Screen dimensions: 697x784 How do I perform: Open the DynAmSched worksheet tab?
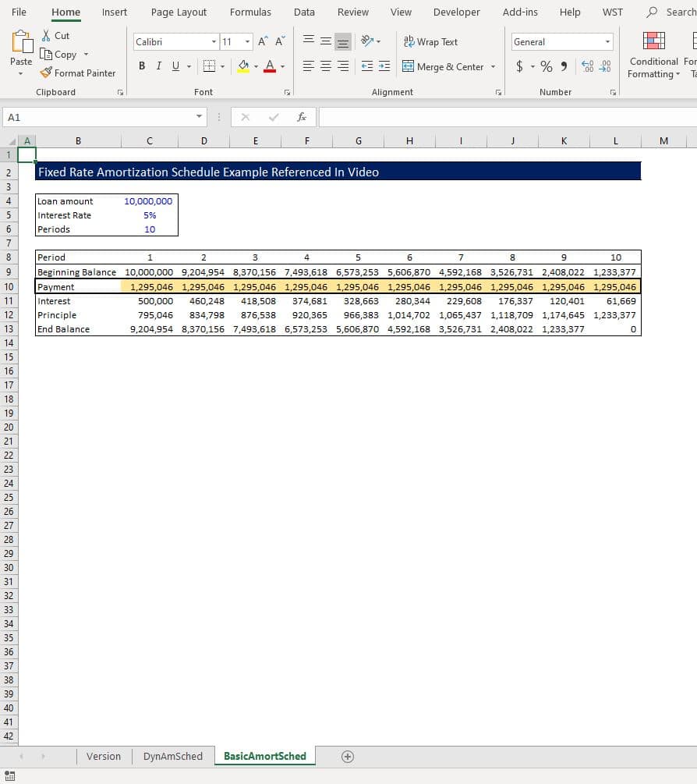173,756
